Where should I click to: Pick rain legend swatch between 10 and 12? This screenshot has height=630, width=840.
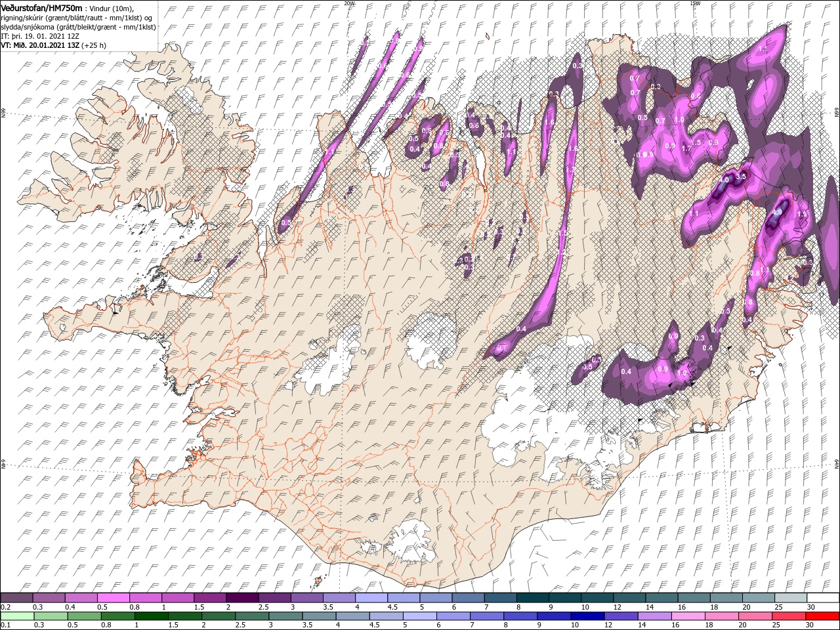click(x=587, y=616)
